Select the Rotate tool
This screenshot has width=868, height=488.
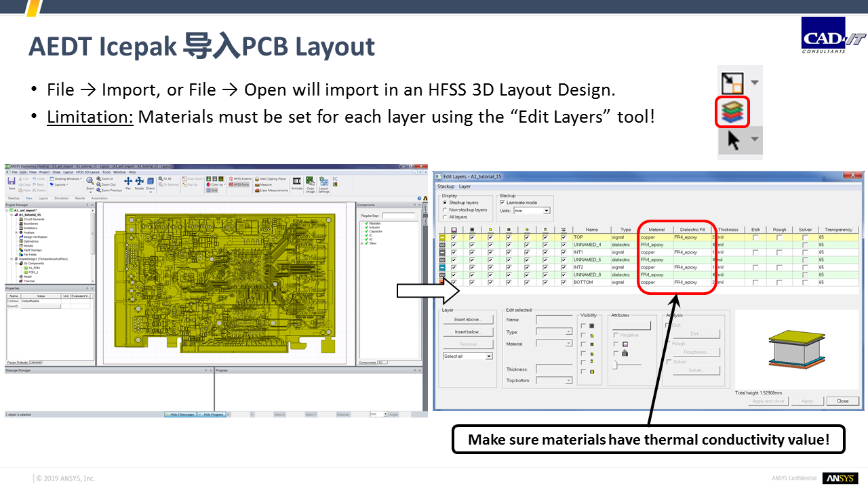click(139, 184)
